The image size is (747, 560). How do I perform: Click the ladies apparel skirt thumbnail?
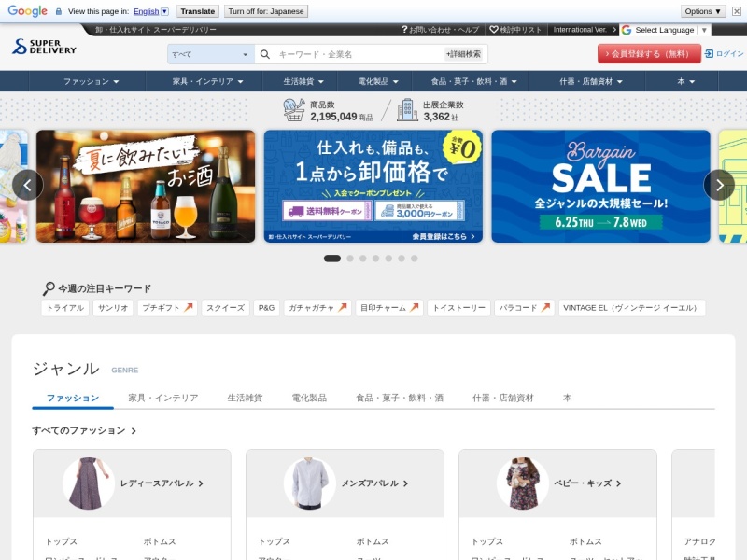pyautogui.click(x=89, y=483)
